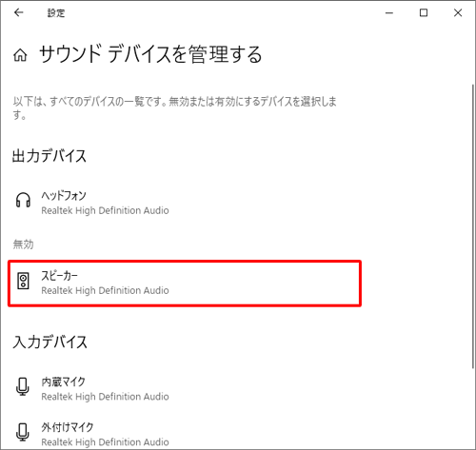Select the 内蔵マイク input device name
The image size is (476, 450).
coord(63,382)
